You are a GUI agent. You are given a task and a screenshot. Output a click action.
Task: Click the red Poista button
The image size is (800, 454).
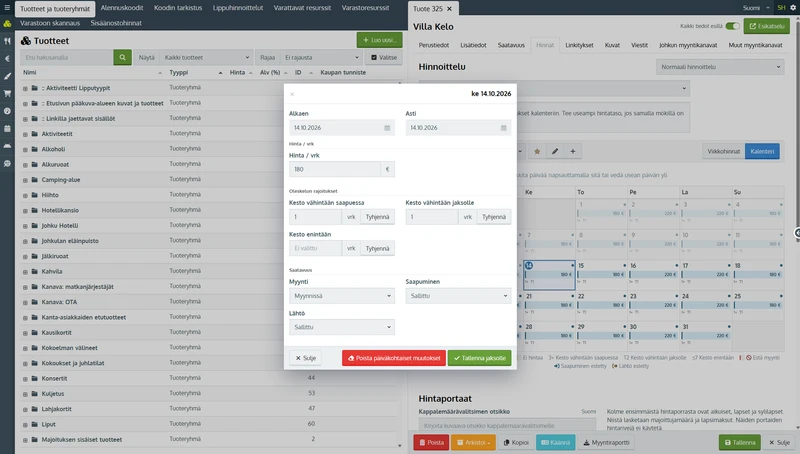[x=431, y=442]
